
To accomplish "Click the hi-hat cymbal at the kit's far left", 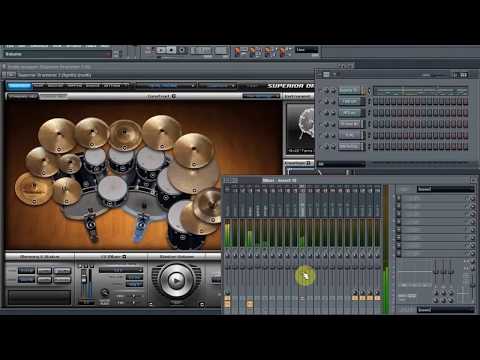I will 33,189.
